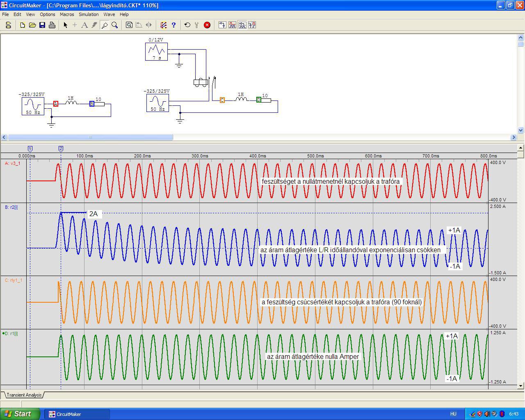
Task: Save the circuit with the floppy disk icon
Action: 42,25
